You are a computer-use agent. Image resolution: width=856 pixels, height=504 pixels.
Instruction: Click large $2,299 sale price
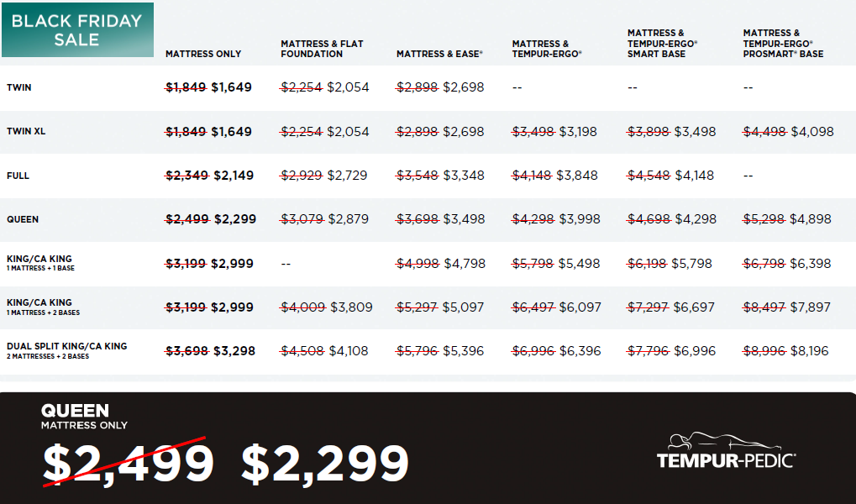325,463
